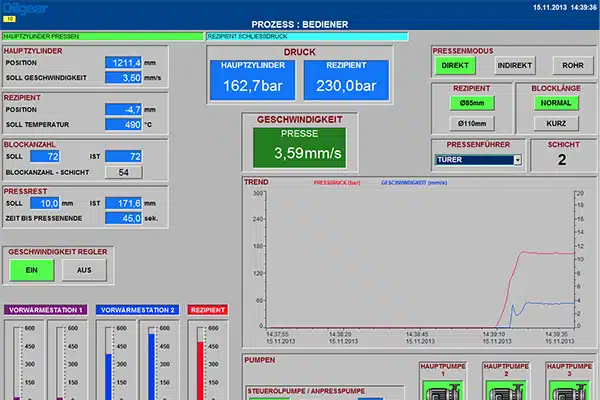Click Rezipient Position field -4,7
Viewport: 600px width, 400px height.
point(123,109)
